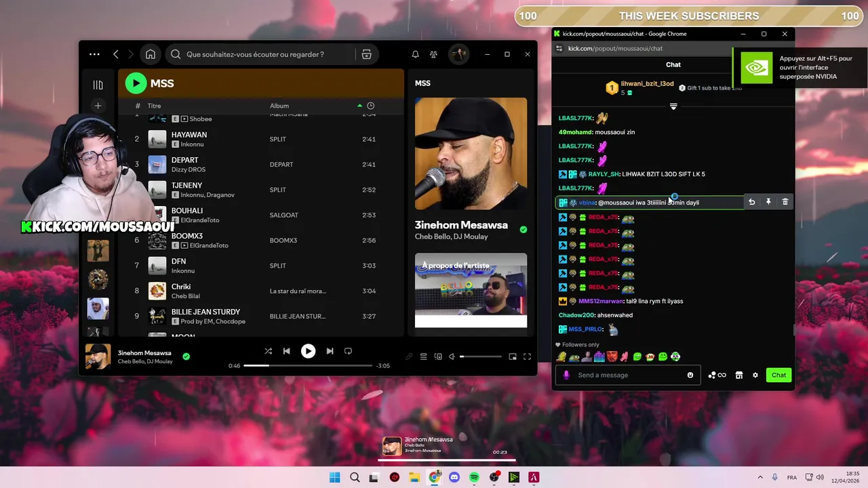Toggle saved checkmark in artist panel
Viewport: 868px width, 488px height.
(523, 230)
